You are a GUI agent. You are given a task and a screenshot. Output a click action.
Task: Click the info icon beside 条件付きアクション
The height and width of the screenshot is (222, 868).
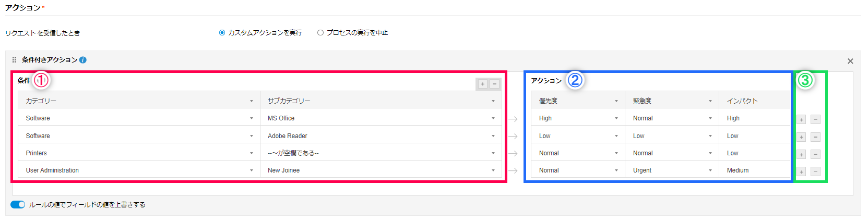click(83, 60)
